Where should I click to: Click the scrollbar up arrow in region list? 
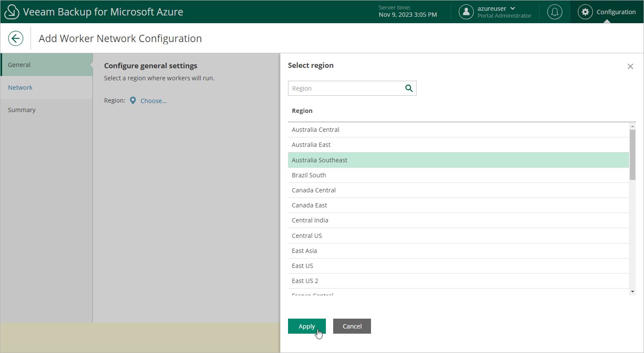[632, 126]
